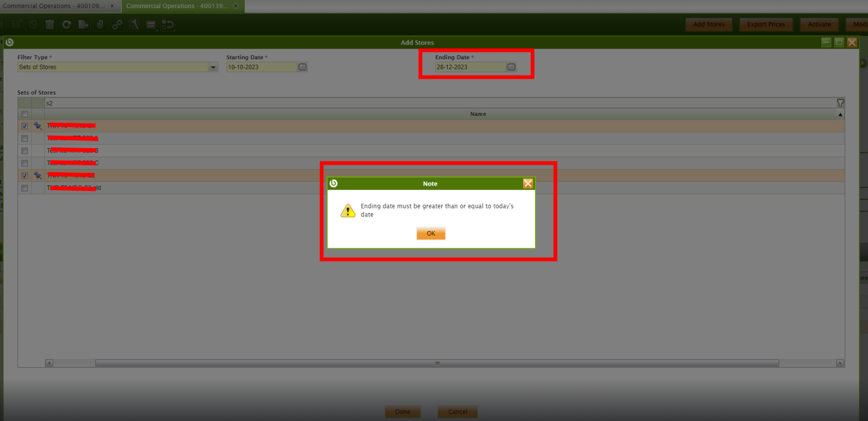Click OK in the Note dialog
Screen dimensions: 868x421
431,233
